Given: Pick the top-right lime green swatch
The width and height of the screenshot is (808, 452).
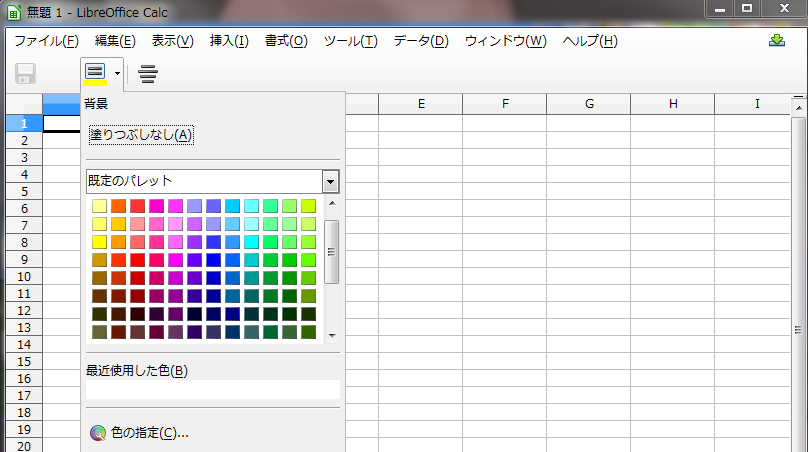Looking at the screenshot, I should pyautogui.click(x=308, y=206).
